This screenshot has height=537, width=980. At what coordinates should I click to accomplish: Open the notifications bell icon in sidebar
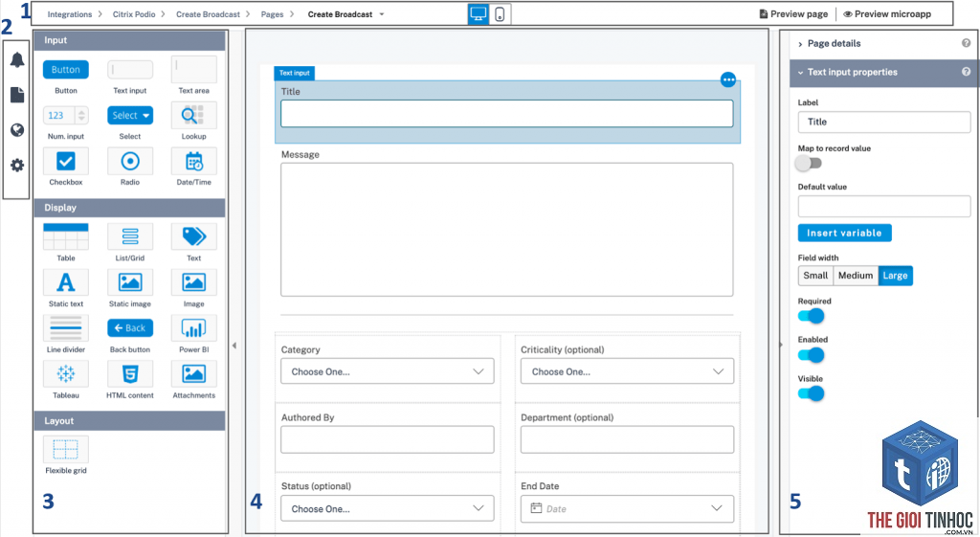[17, 59]
